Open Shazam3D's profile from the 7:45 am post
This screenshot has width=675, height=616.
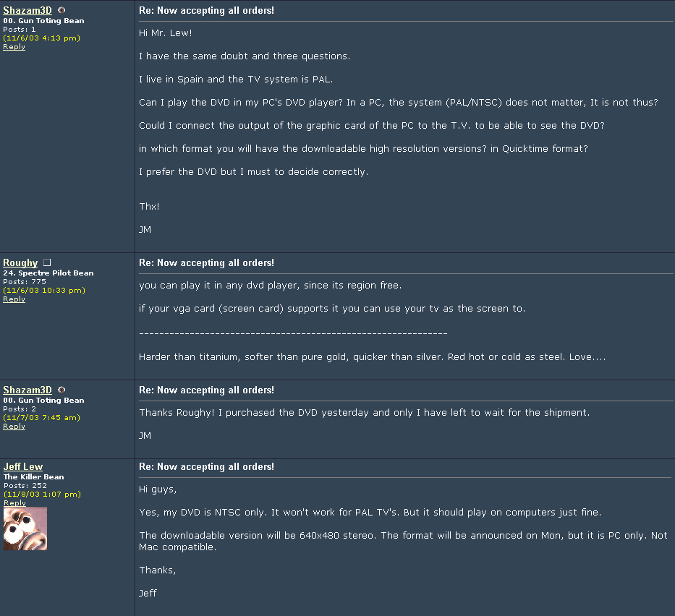coord(27,390)
